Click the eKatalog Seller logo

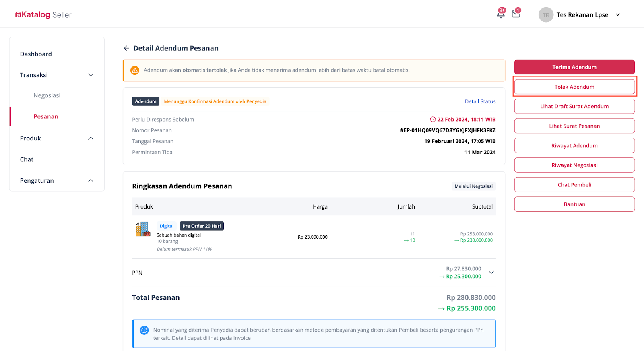click(x=43, y=15)
